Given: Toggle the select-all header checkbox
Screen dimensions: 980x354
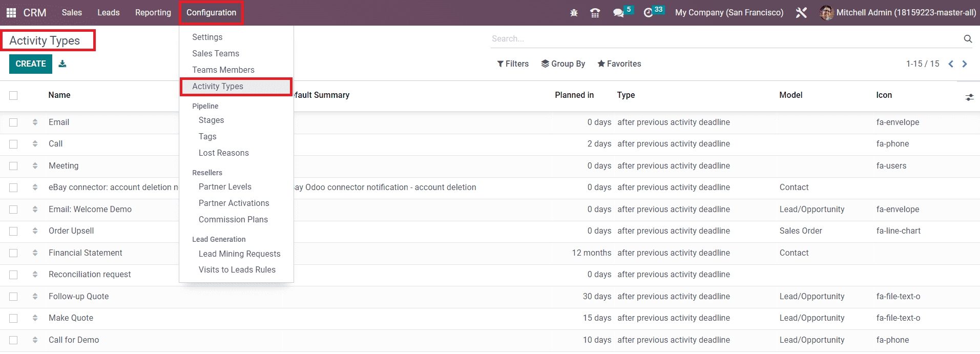Looking at the screenshot, I should click(x=13, y=95).
